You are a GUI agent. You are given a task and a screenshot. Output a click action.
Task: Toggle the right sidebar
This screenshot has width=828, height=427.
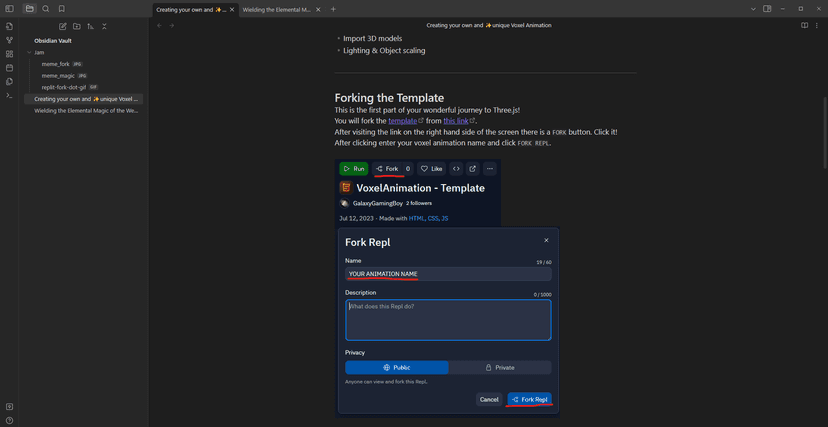click(x=767, y=9)
